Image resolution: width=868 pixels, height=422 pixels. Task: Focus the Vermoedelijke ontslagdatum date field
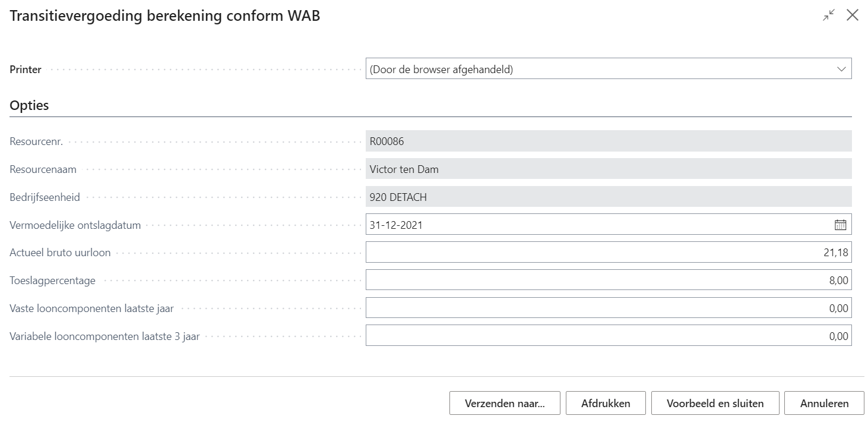click(x=597, y=225)
